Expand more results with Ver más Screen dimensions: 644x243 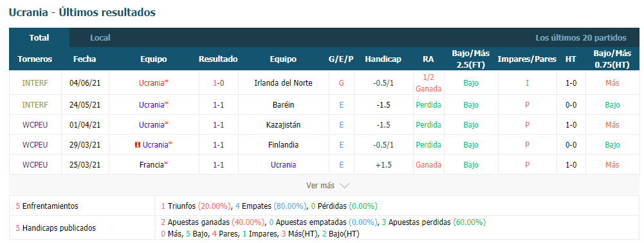[x=320, y=186]
